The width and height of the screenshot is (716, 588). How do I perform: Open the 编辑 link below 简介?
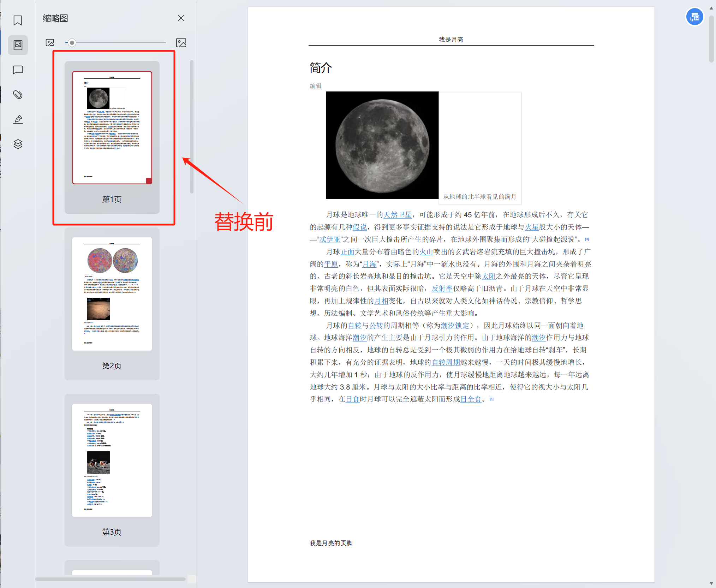tap(315, 86)
